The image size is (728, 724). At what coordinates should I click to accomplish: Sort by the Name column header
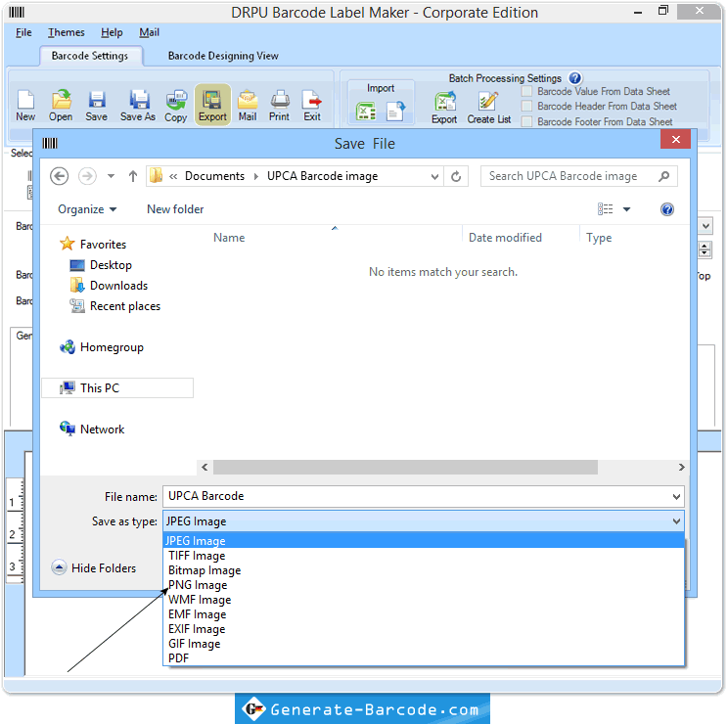(x=229, y=238)
